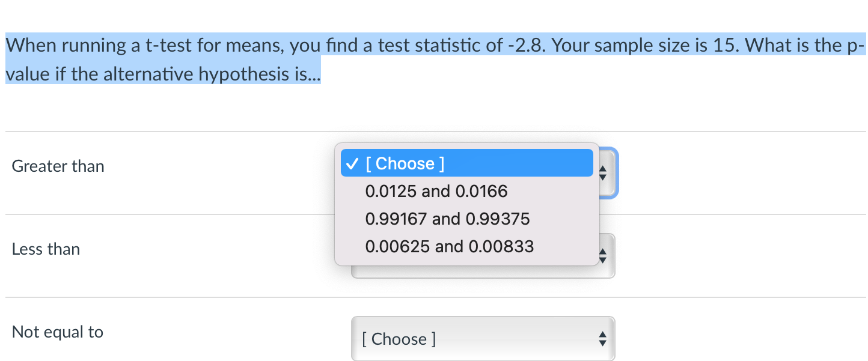Select the option 0.00625 and 0.00833
This screenshot has height=361, width=868.
click(450, 246)
